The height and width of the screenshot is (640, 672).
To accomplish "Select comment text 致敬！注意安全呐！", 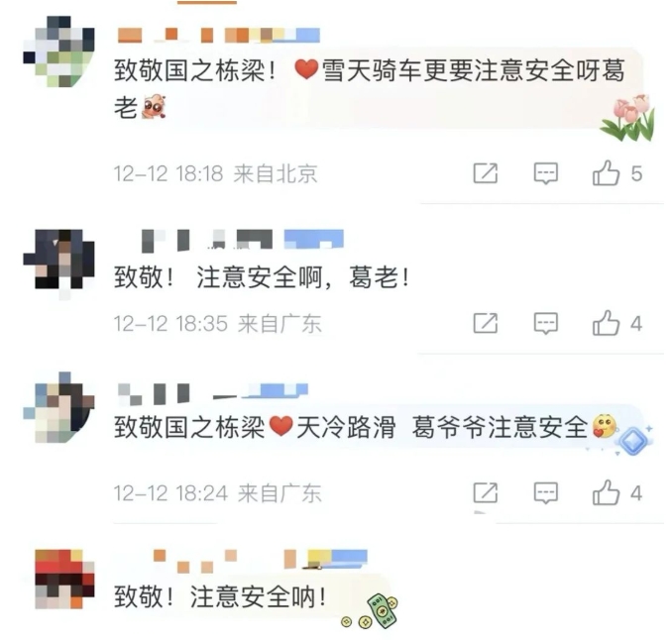I will tap(220, 596).
